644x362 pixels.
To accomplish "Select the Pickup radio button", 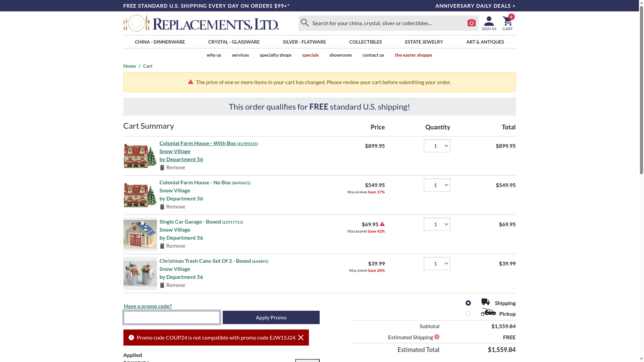I will [468, 313].
